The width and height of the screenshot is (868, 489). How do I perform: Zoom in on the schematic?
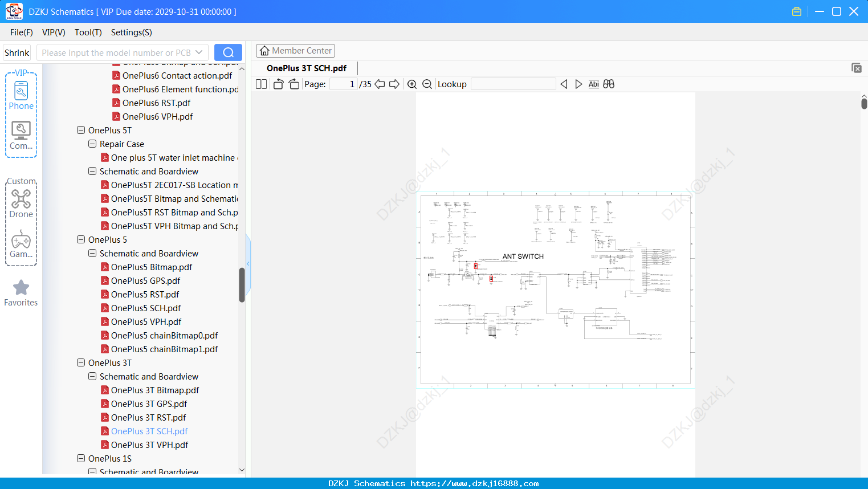[x=412, y=84]
